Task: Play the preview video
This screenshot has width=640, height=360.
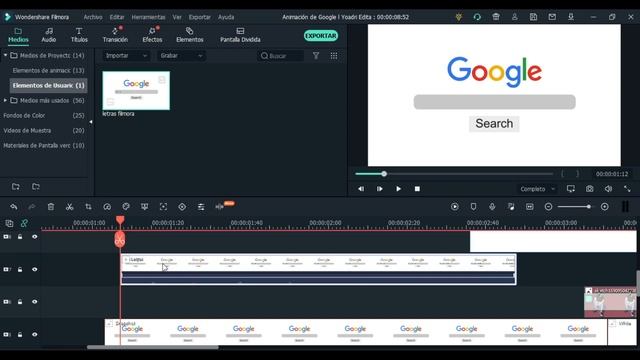Action: (x=398, y=189)
